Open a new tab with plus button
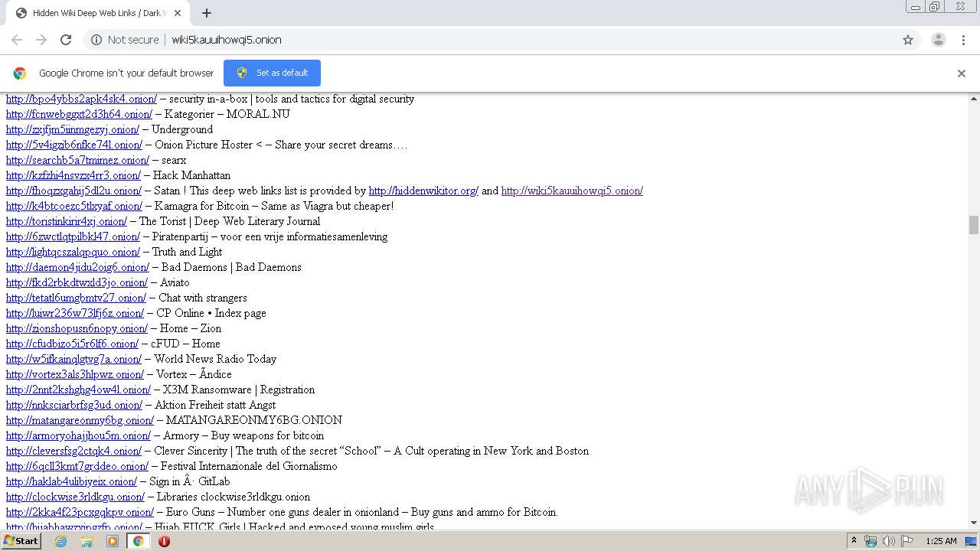 207,13
